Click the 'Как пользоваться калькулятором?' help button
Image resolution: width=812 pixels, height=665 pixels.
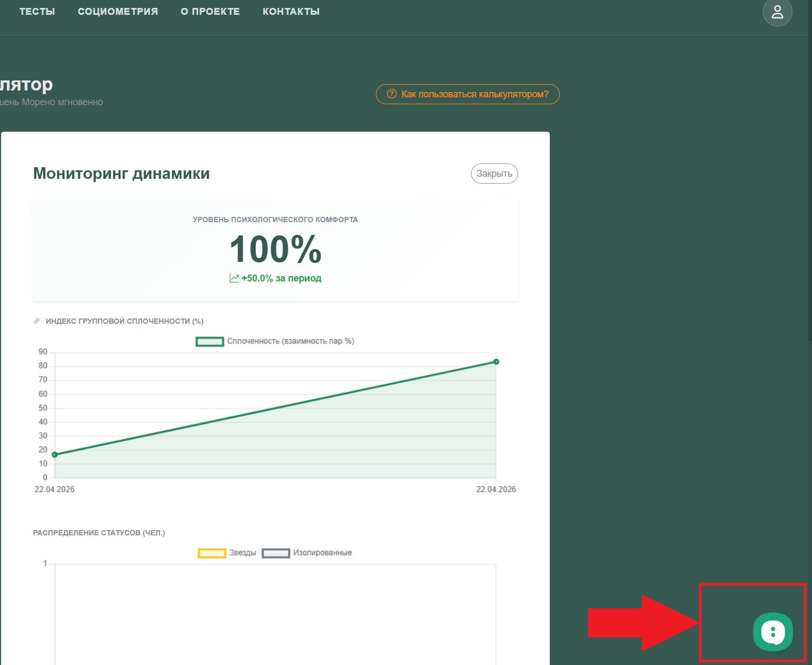[x=467, y=94]
